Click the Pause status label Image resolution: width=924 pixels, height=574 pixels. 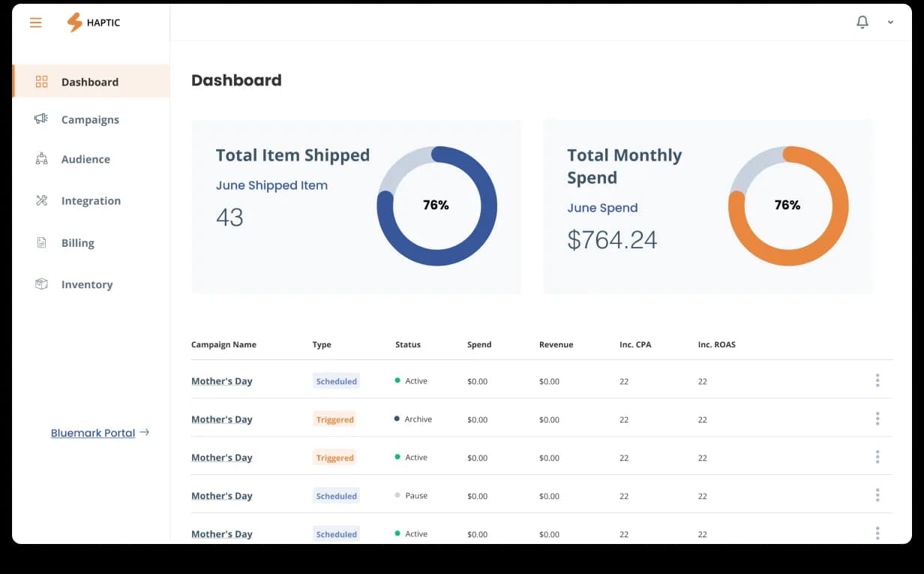(416, 496)
